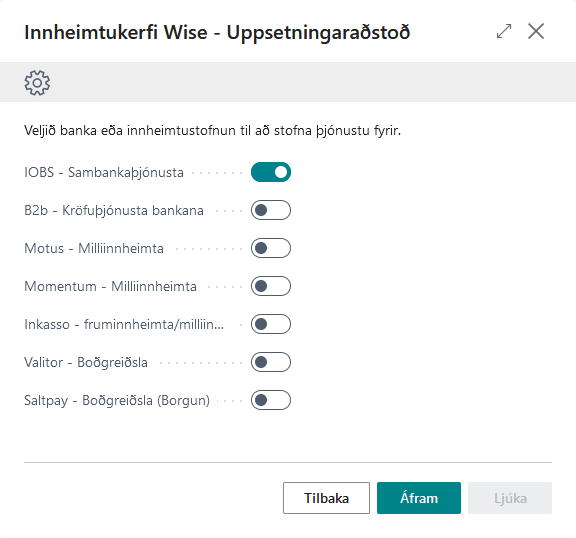Continue with the Áfram button
The image size is (576, 538).
tap(419, 498)
